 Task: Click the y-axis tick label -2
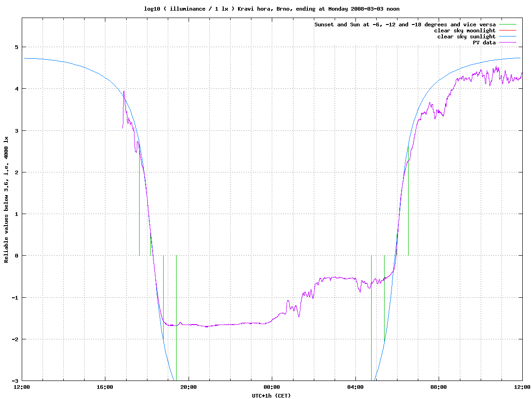(x=15, y=339)
